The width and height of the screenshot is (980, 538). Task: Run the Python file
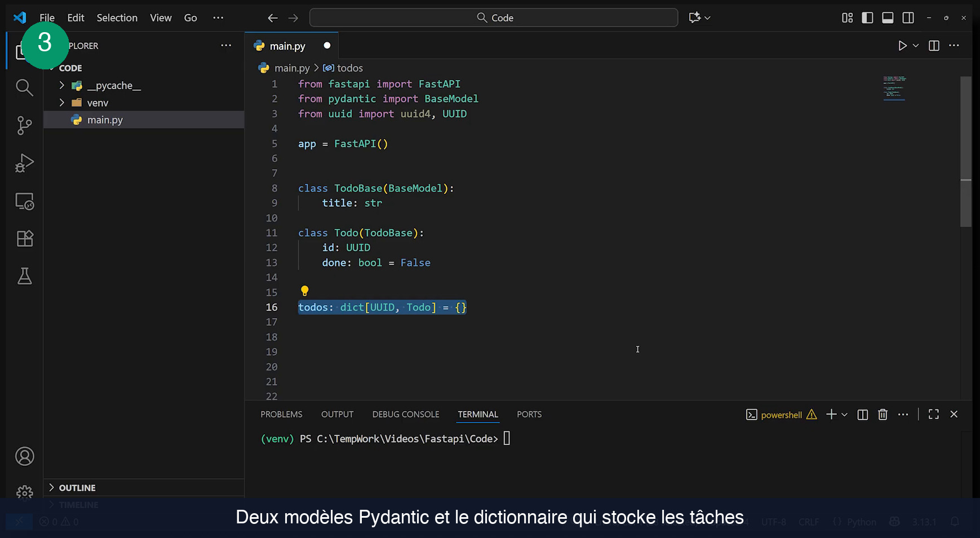[902, 46]
